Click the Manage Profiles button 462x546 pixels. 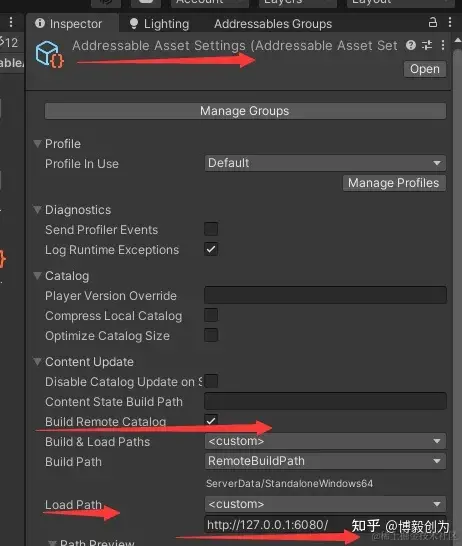click(x=394, y=183)
